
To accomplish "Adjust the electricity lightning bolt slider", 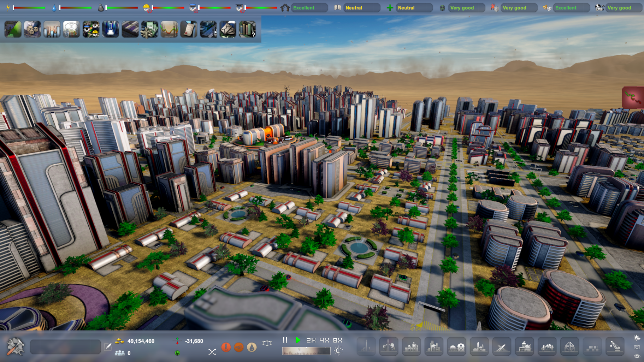I will tap(29, 7).
